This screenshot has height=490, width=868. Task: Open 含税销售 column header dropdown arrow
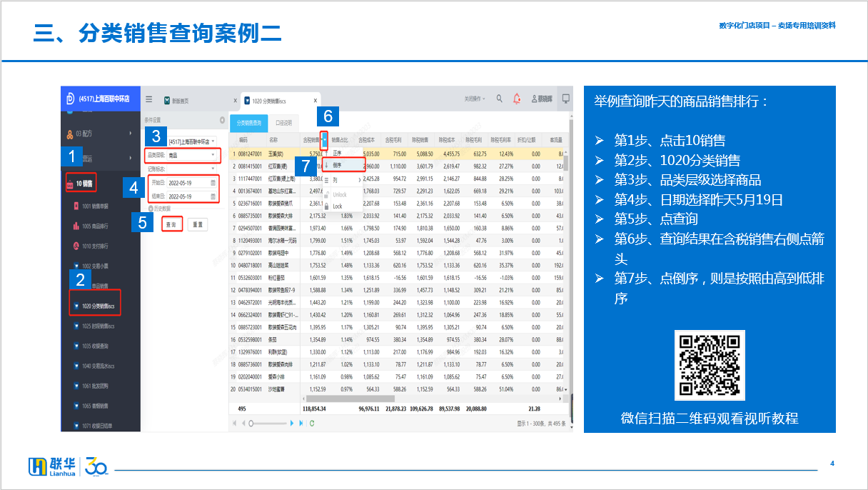(x=324, y=140)
